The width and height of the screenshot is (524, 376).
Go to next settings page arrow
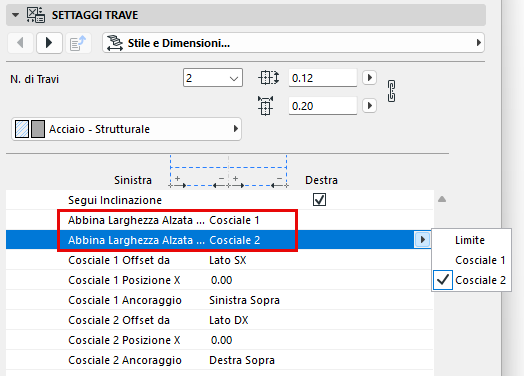pyautogui.click(x=49, y=43)
